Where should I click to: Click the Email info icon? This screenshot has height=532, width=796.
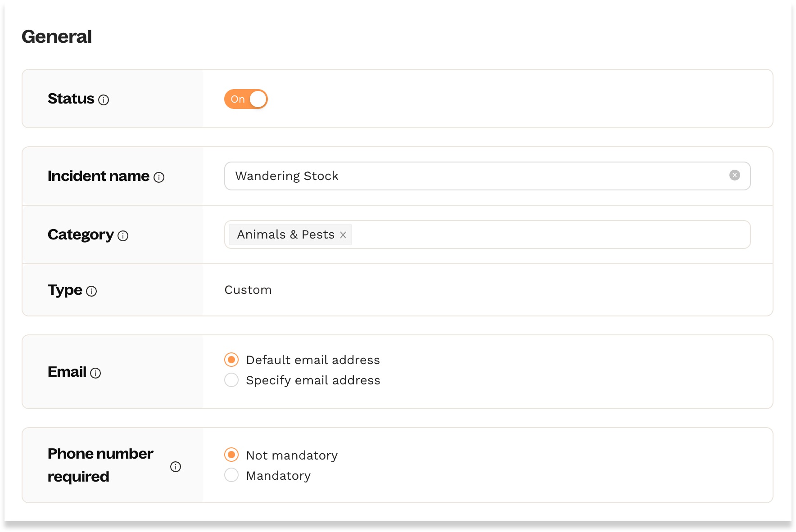[x=95, y=373]
